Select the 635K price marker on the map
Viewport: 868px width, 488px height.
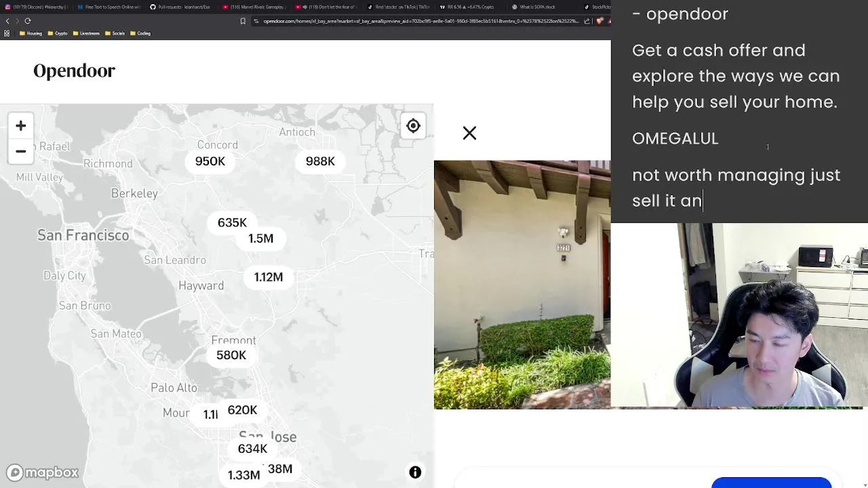coord(232,223)
